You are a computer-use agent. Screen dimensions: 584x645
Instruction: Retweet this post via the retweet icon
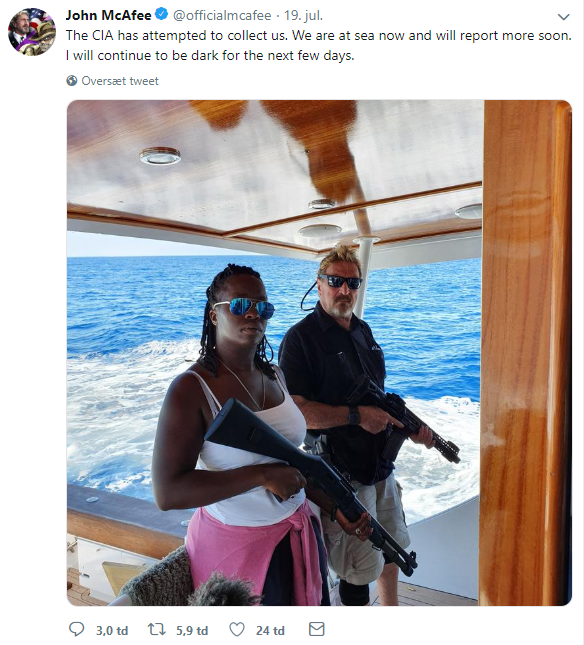click(157, 629)
